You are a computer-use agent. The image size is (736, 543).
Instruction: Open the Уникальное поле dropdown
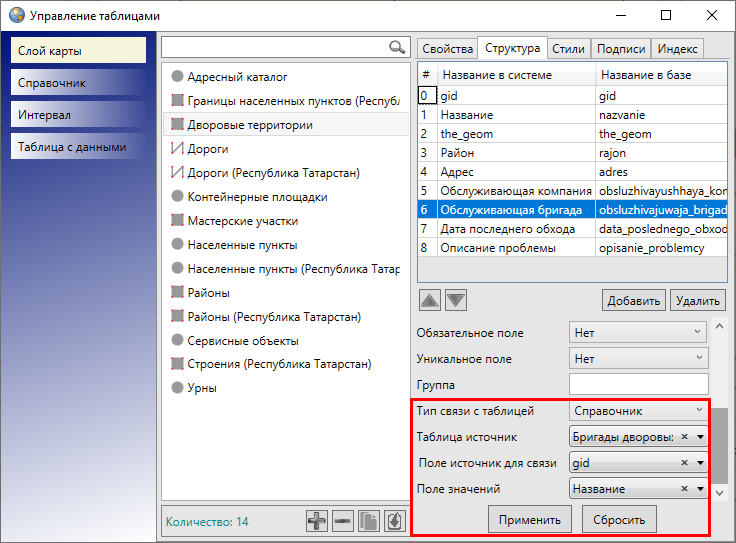[638, 358]
